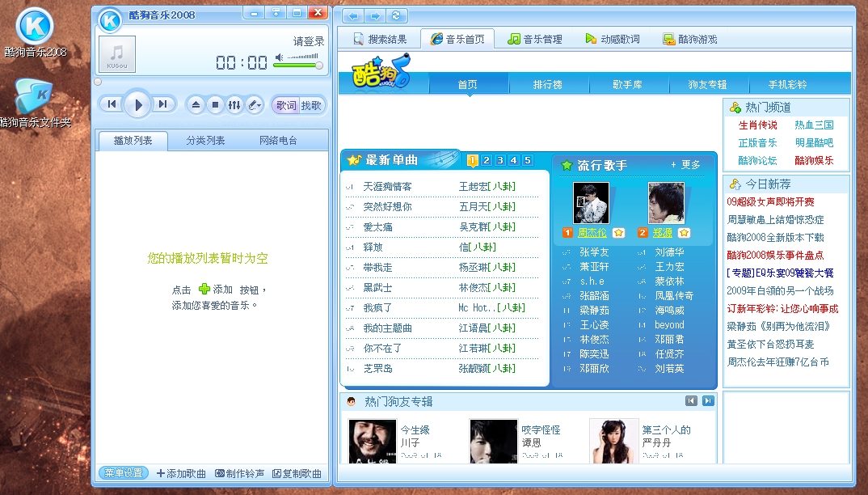Click the 酷狗 logo on the web page
This screenshot has width=868, height=495.
381,72
